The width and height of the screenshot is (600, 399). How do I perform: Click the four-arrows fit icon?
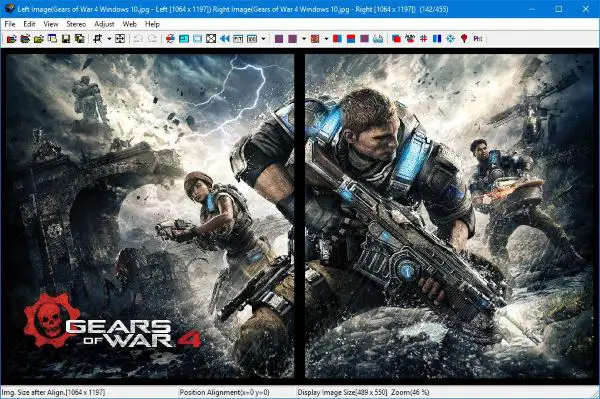coord(120,39)
